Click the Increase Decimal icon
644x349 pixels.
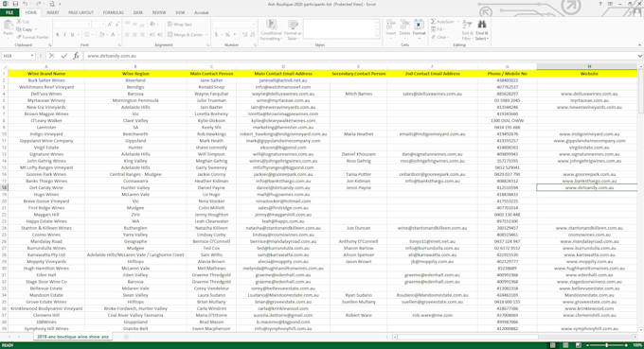[244, 35]
